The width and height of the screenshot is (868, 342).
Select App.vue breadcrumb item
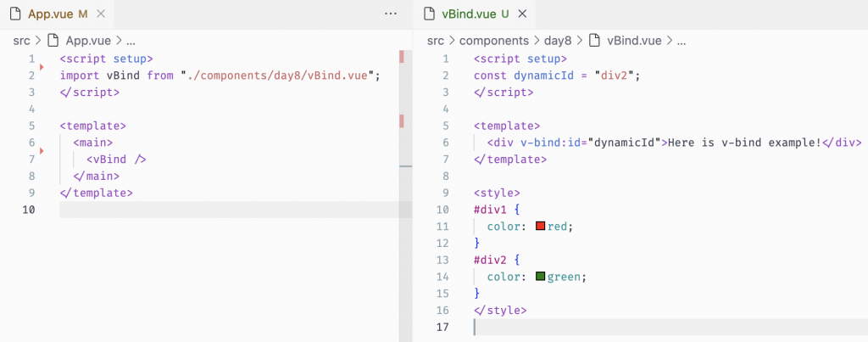[88, 41]
